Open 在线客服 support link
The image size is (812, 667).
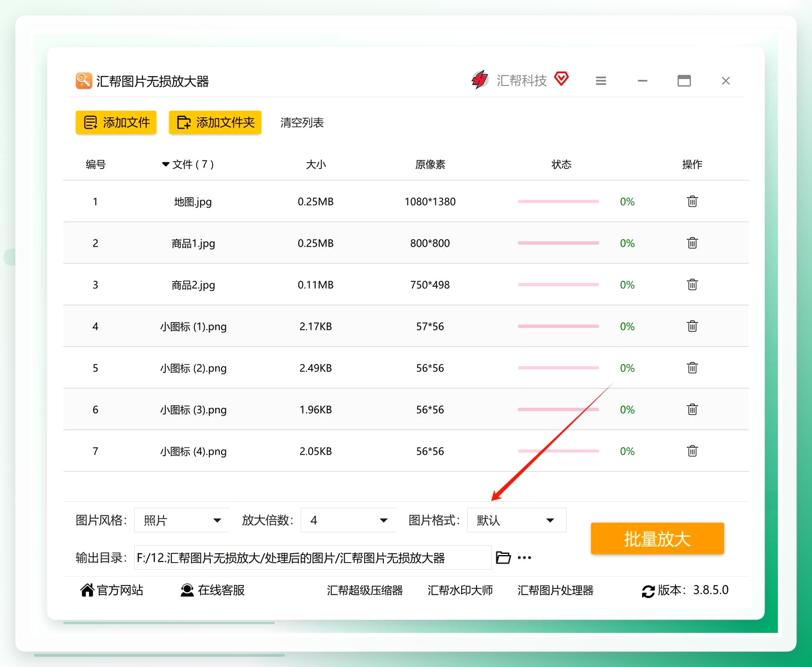click(x=213, y=590)
